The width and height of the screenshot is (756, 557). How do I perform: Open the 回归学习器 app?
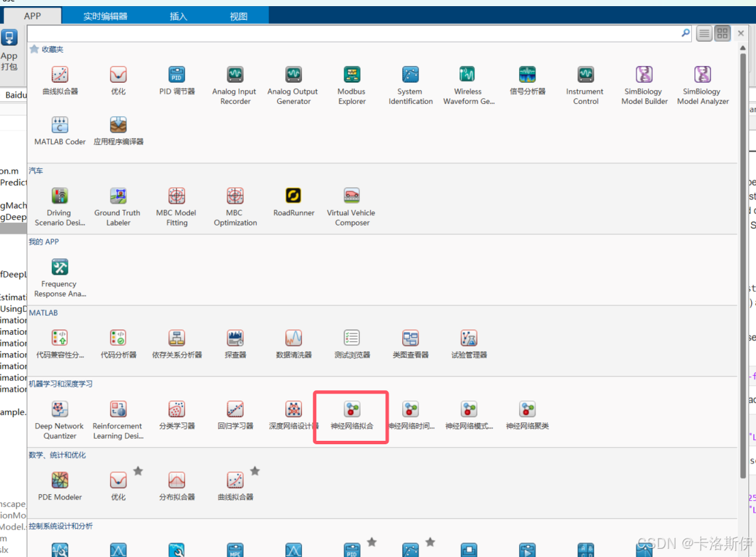point(235,415)
